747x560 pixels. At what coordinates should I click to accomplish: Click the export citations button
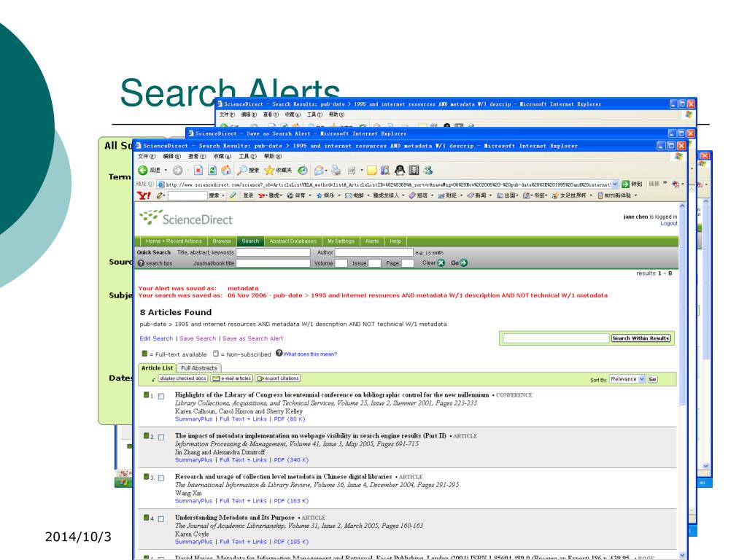pyautogui.click(x=278, y=378)
